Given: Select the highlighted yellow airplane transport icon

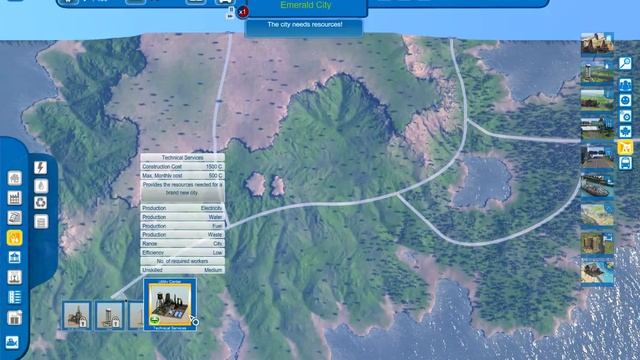Looking at the screenshot, I should point(625,147).
